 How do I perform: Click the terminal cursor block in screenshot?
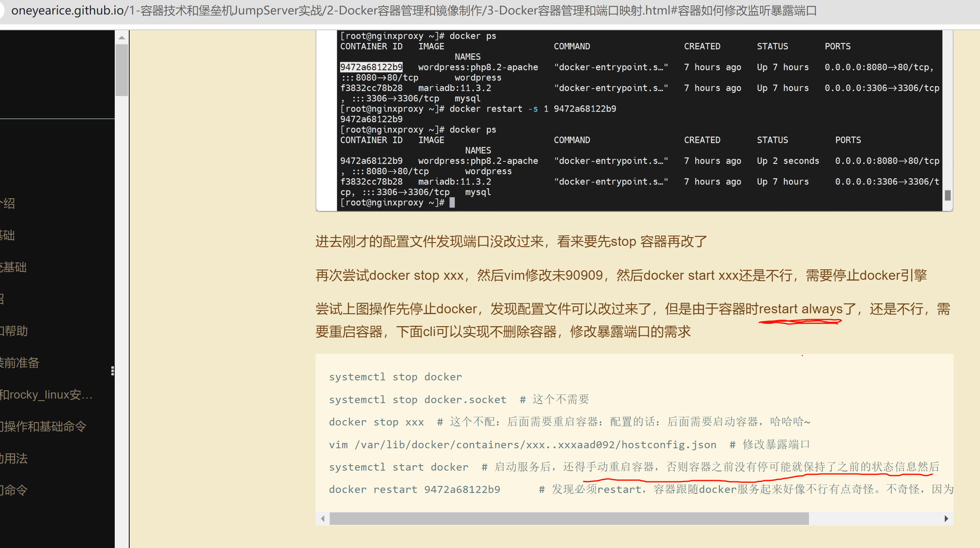tap(452, 202)
